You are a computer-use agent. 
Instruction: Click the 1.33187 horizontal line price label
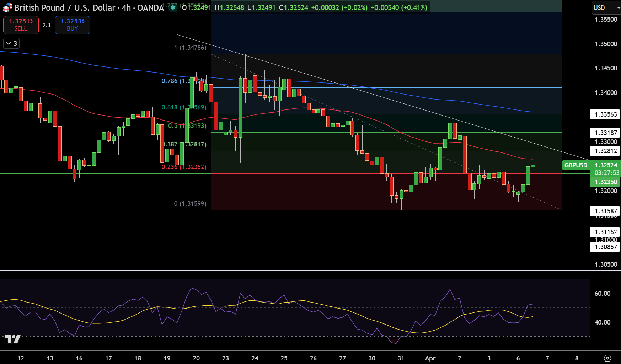(x=606, y=133)
